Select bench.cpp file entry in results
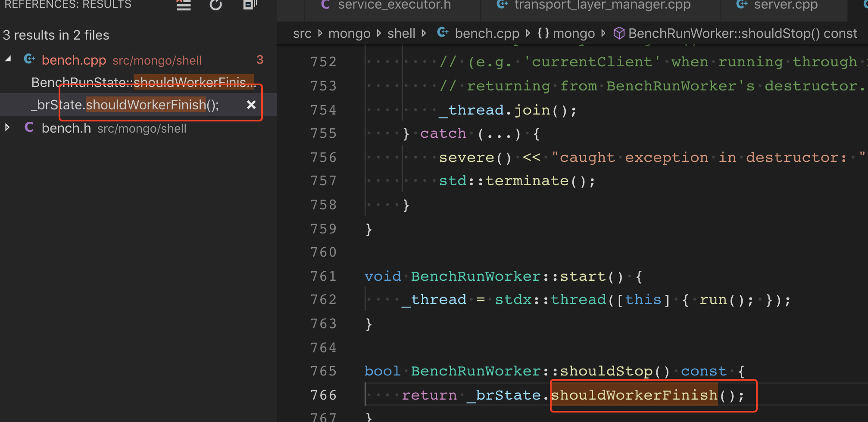The image size is (868, 422). point(74,60)
